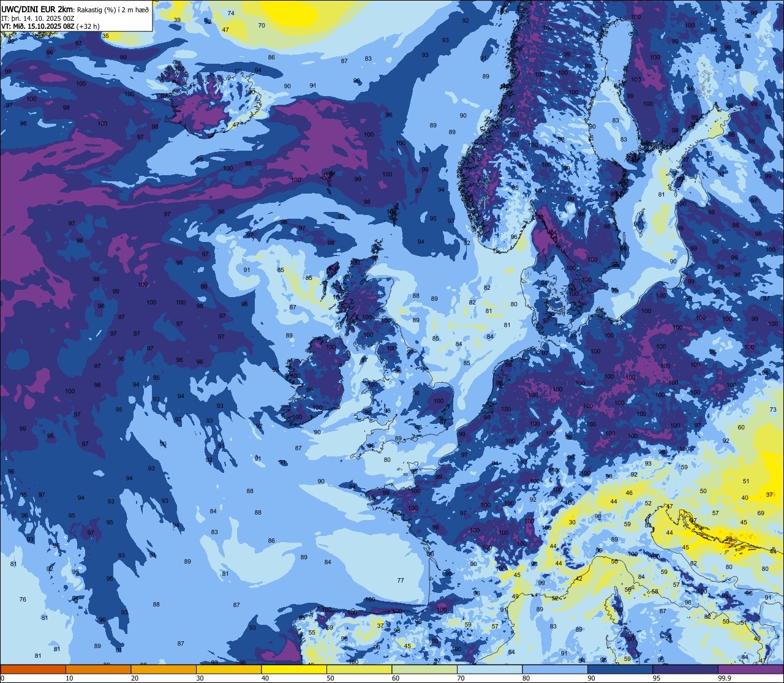Click the '74' humidity value on the map

231,13
